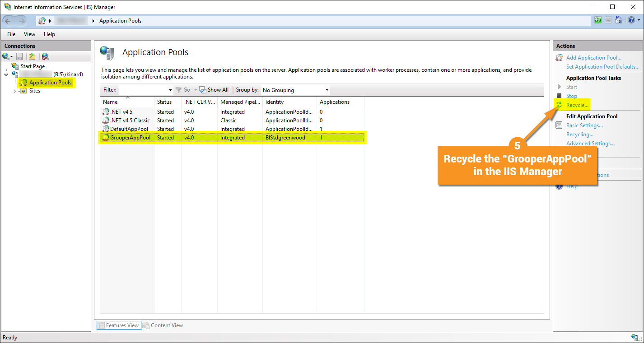The image size is (644, 343).
Task: Click in the Filter text box
Action: (x=143, y=90)
